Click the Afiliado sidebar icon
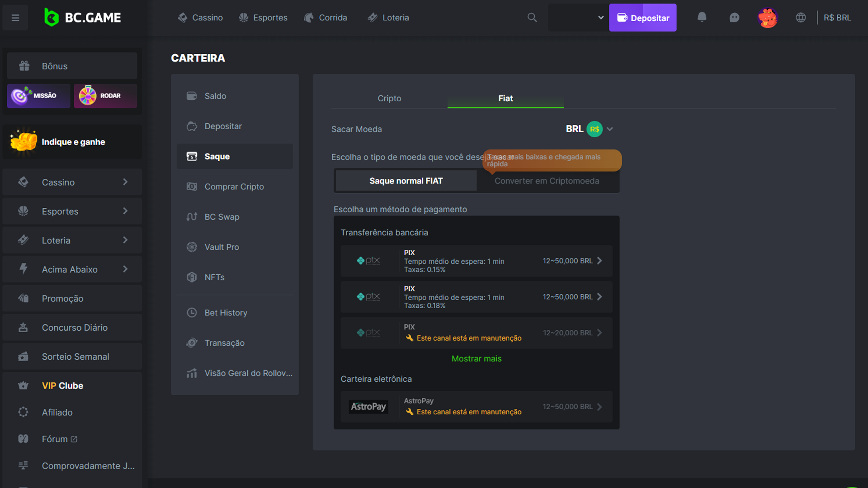Screen dimensions: 868x488 pyautogui.click(x=23, y=413)
